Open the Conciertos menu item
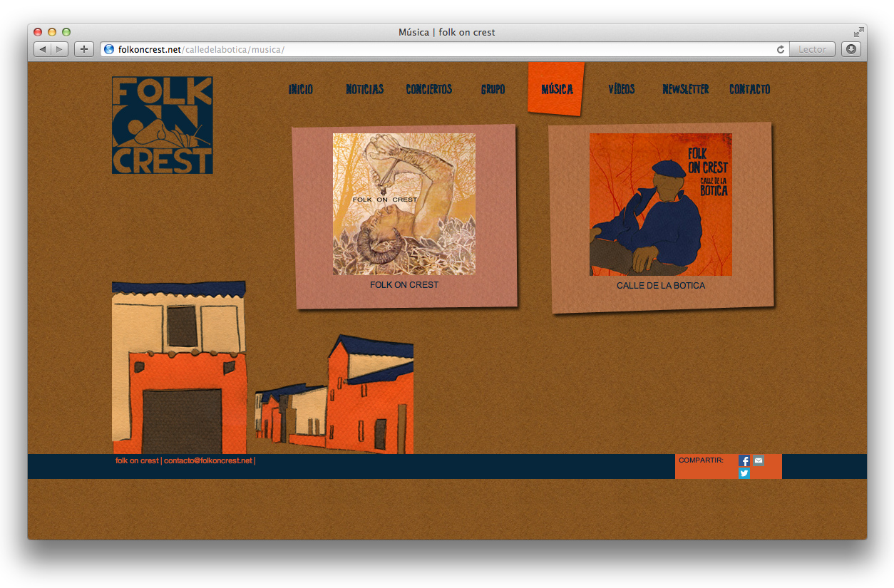Screen dimensions: 894x588 pyautogui.click(x=429, y=89)
